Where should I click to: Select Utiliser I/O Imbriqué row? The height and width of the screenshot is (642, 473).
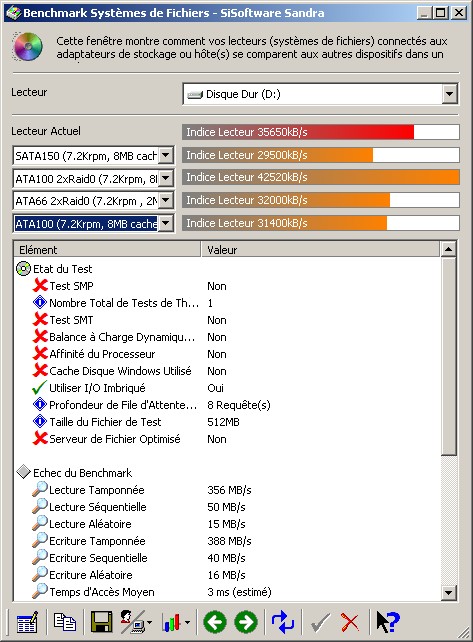[227, 388]
